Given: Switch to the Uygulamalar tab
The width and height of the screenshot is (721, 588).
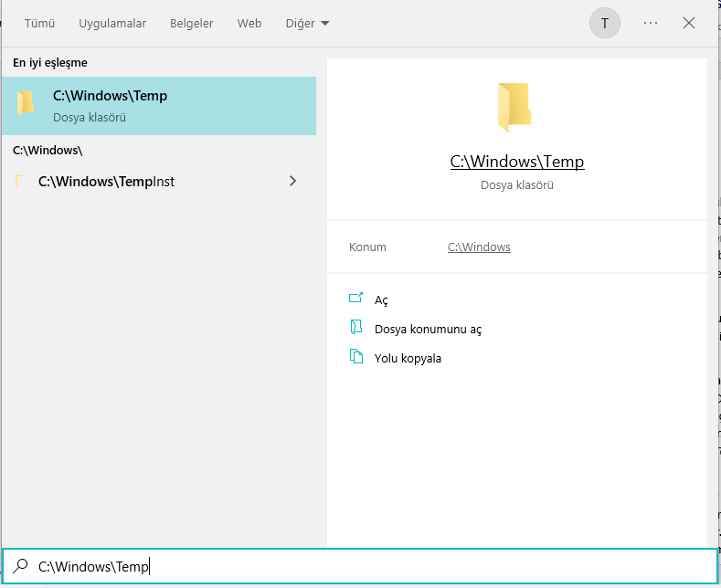Looking at the screenshot, I should point(112,24).
